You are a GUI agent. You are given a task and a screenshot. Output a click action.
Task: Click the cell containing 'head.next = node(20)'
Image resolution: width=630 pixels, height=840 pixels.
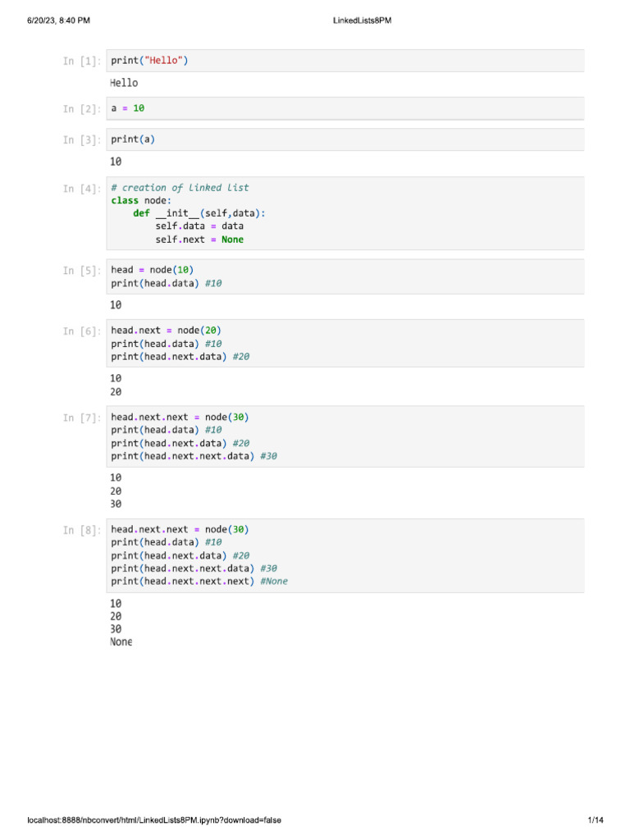click(x=345, y=344)
